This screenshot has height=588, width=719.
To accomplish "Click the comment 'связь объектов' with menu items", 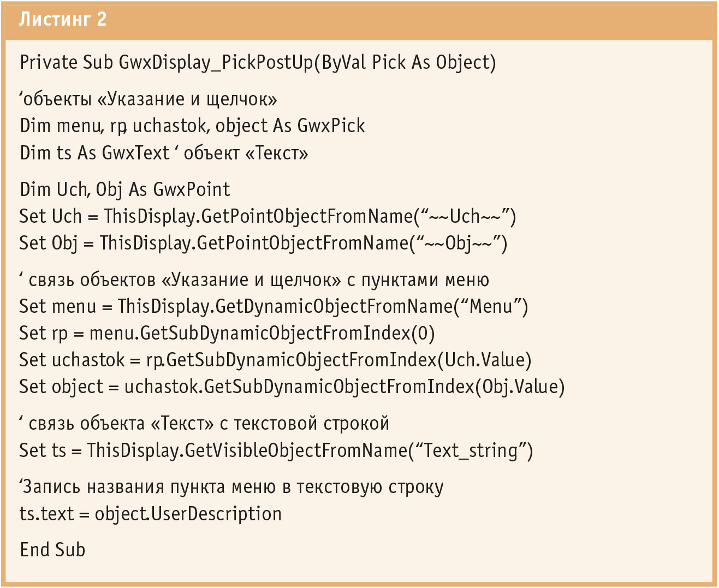I will 254,280.
